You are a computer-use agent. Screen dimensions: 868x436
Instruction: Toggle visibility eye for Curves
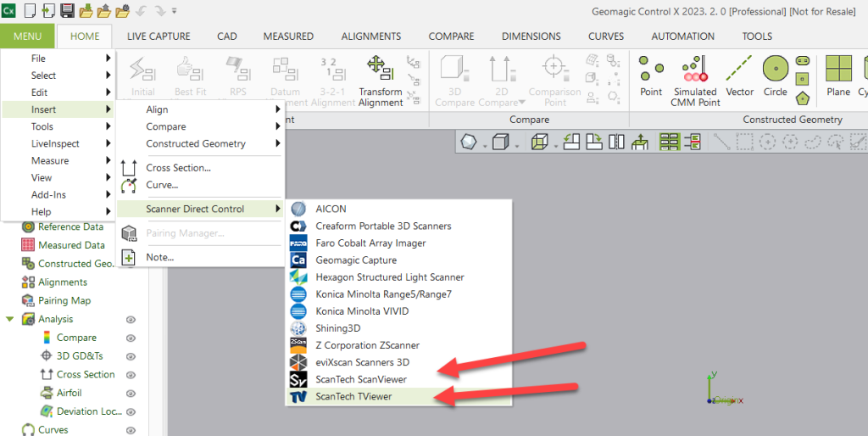click(x=131, y=430)
